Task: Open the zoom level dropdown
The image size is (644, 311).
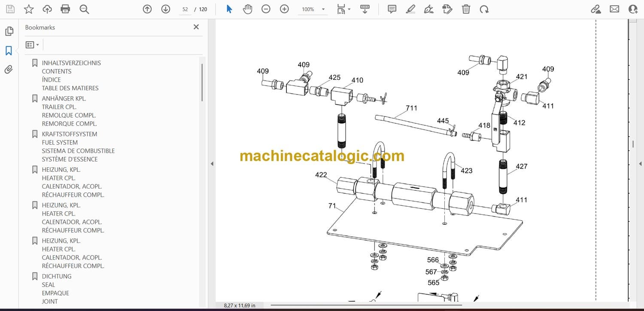Action: 323,9
